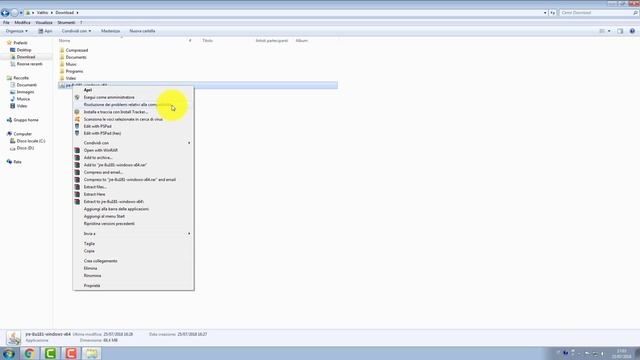The width and height of the screenshot is (640, 360).
Task: Click the Cerca Download search field
Action: pos(598,13)
